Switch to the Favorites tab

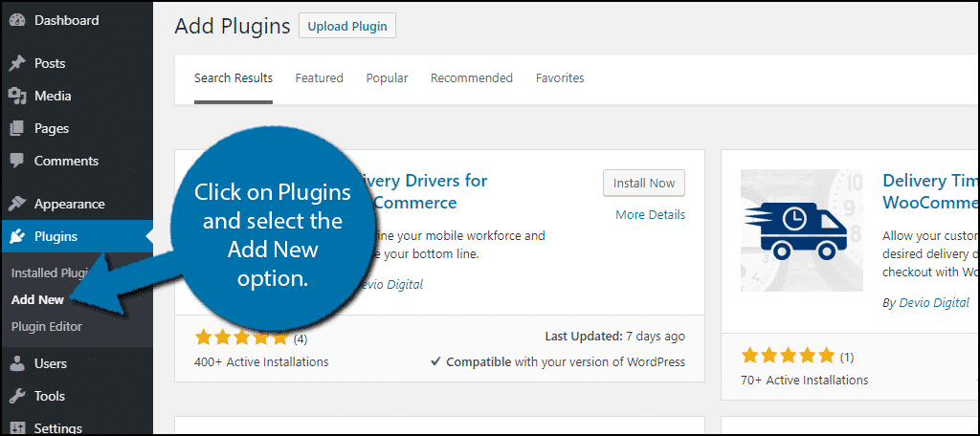(560, 78)
